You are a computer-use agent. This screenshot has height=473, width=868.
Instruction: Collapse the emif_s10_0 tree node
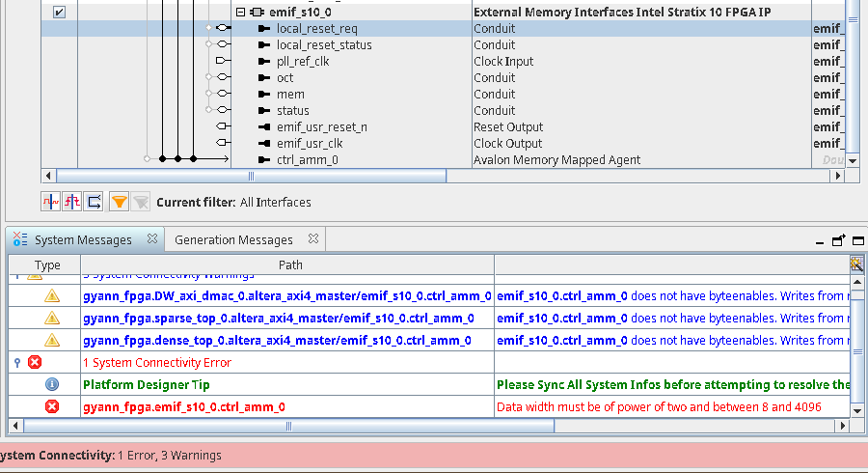(240, 12)
